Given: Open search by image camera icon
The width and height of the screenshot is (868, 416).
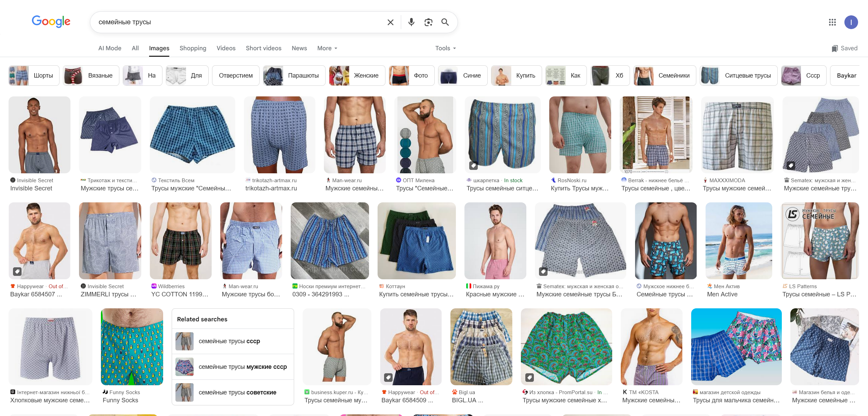Looking at the screenshot, I should coord(428,22).
